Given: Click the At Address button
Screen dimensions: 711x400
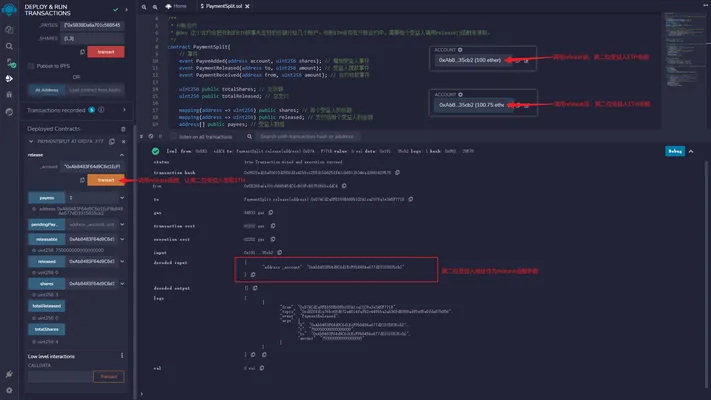Looking at the screenshot, I should coord(47,90).
